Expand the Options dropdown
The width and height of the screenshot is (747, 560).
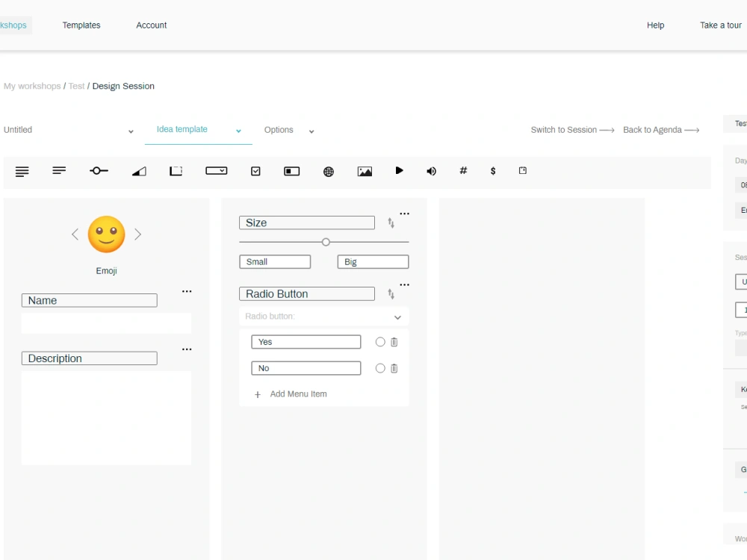[x=311, y=131]
